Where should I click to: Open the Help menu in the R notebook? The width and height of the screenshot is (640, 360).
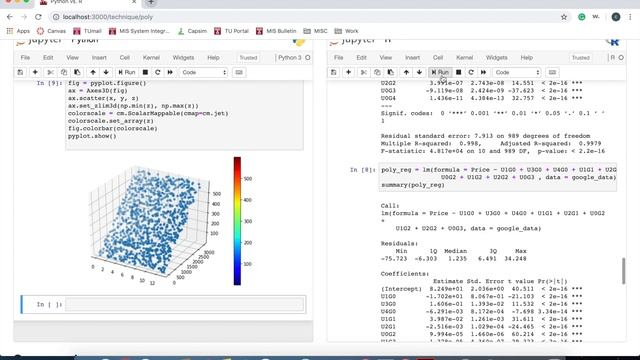(x=527, y=58)
